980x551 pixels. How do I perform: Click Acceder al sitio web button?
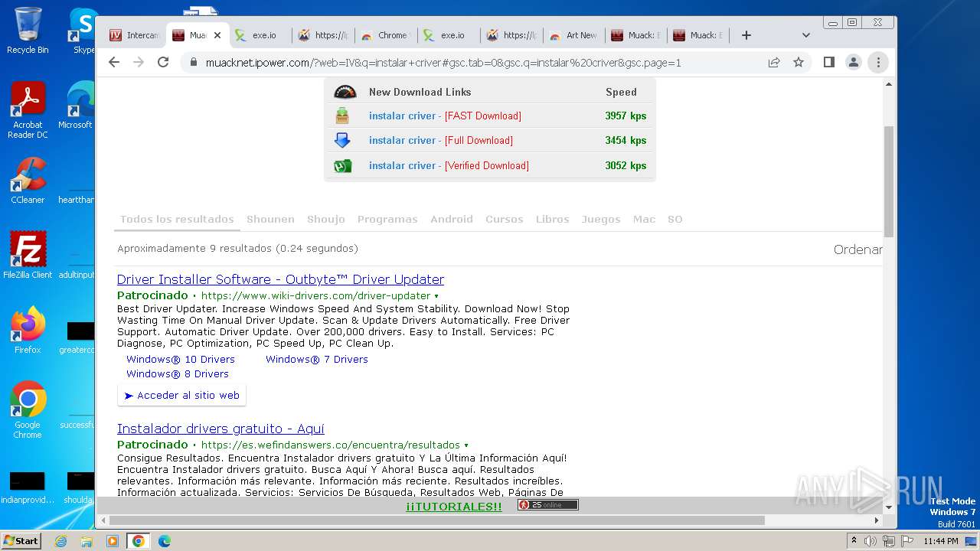pyautogui.click(x=181, y=396)
